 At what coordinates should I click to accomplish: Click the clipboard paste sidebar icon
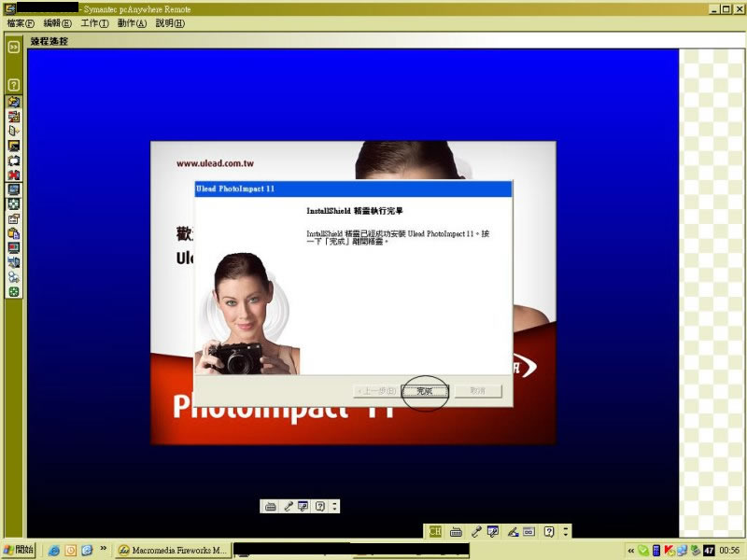pos(14,233)
